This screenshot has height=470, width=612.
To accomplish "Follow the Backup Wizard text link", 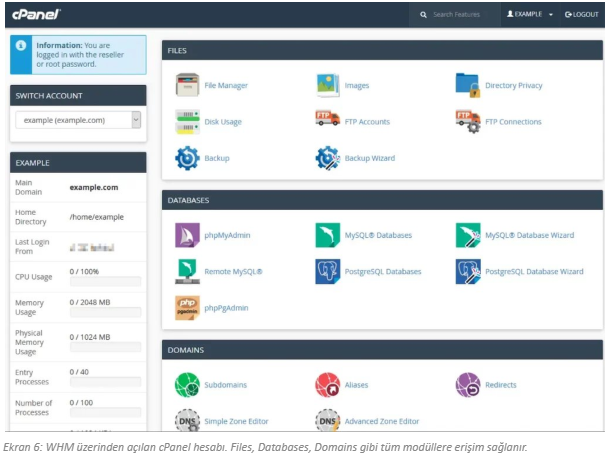I will click(x=370, y=158).
